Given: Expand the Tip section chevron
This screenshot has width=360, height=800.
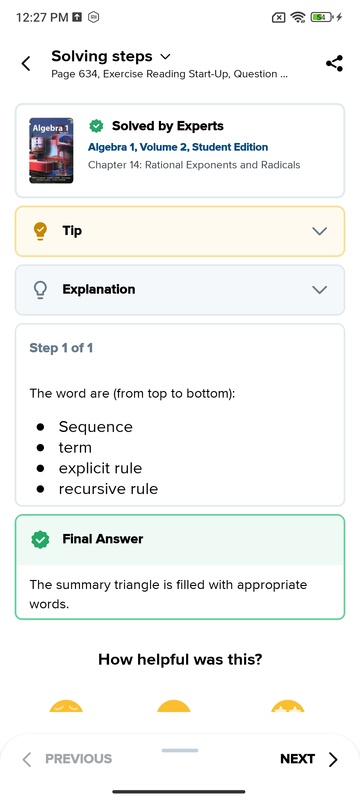Looking at the screenshot, I should (x=319, y=231).
